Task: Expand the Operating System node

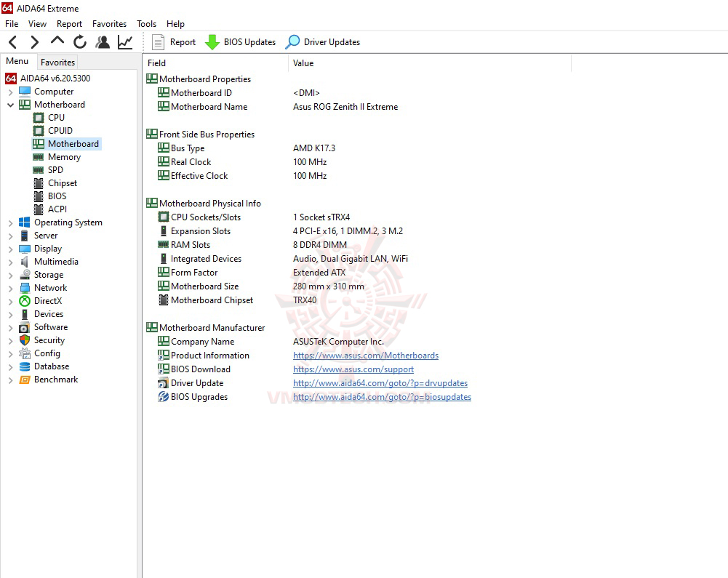Action: coord(10,223)
